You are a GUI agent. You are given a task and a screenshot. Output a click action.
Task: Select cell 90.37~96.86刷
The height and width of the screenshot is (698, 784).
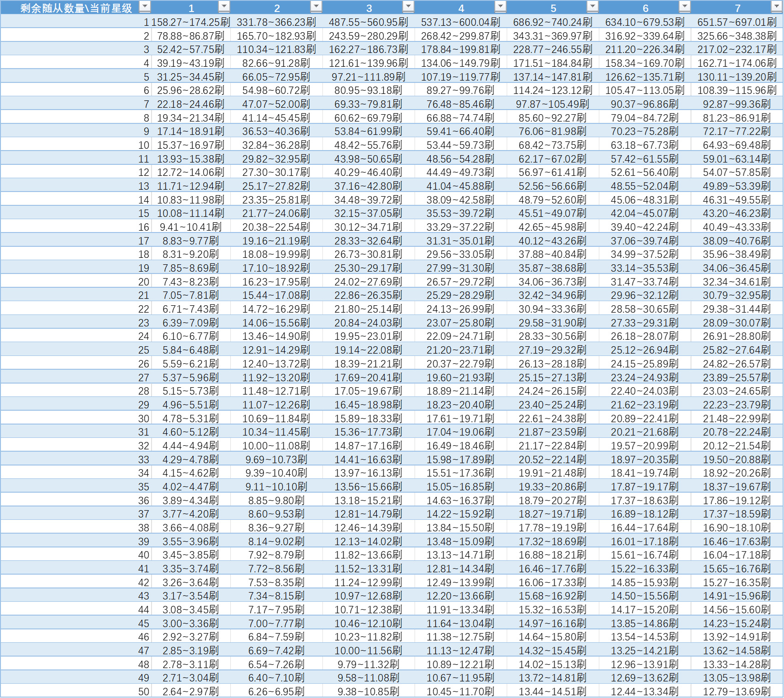tap(645, 104)
